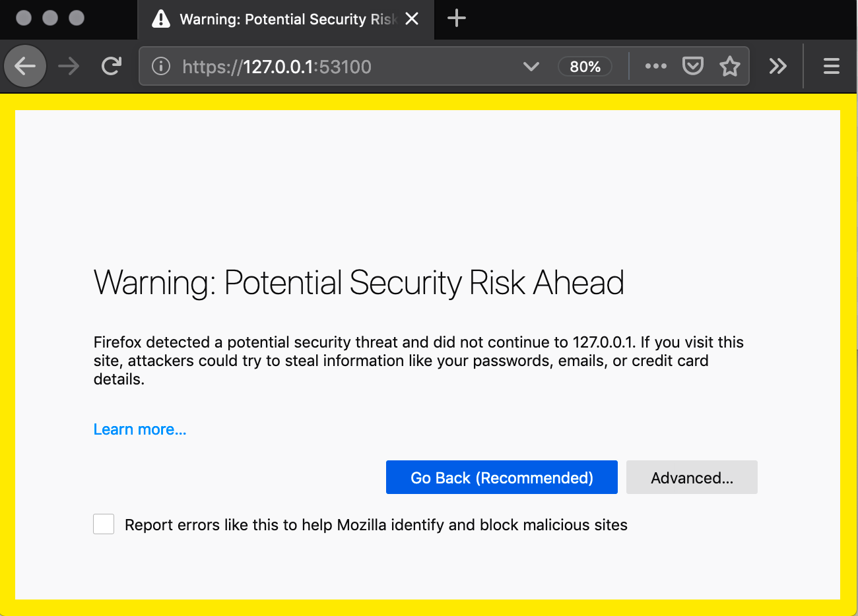Image resolution: width=858 pixels, height=616 pixels.
Task: Open the Firefox hamburger menu
Action: coord(831,66)
